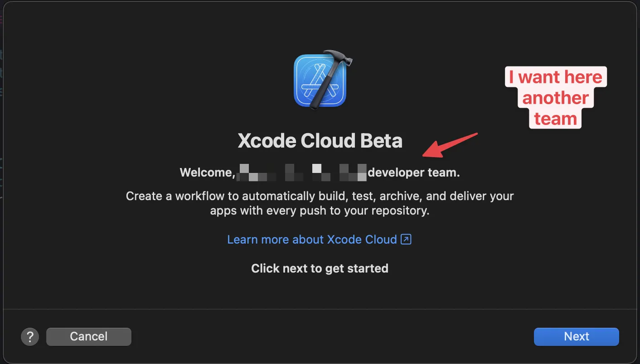Click the red 'team' annotation word
This screenshot has height=364, width=640.
tap(555, 119)
